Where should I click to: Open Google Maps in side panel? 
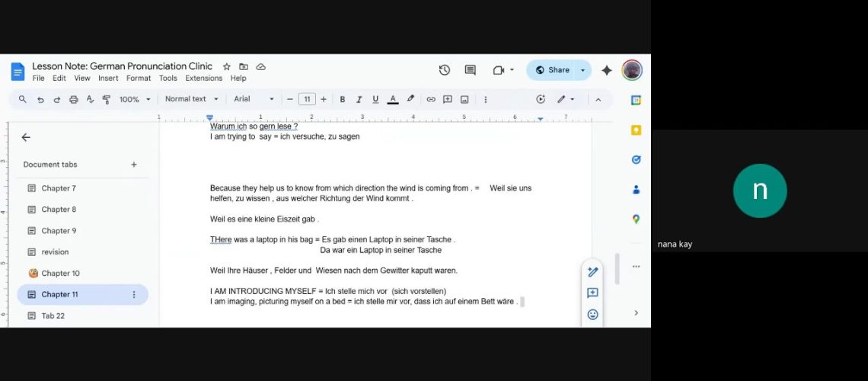tap(636, 219)
